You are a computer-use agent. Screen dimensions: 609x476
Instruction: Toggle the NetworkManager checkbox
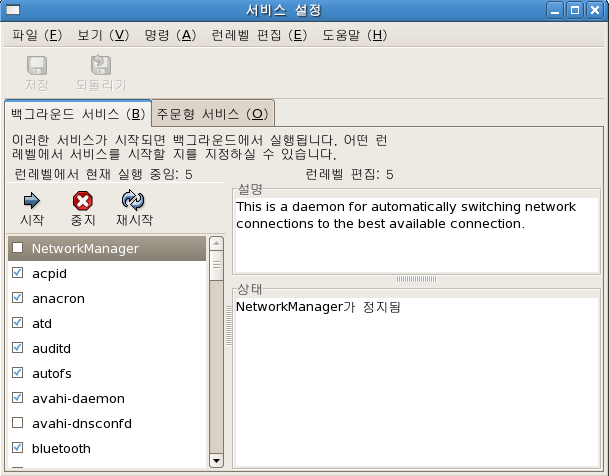point(17,248)
